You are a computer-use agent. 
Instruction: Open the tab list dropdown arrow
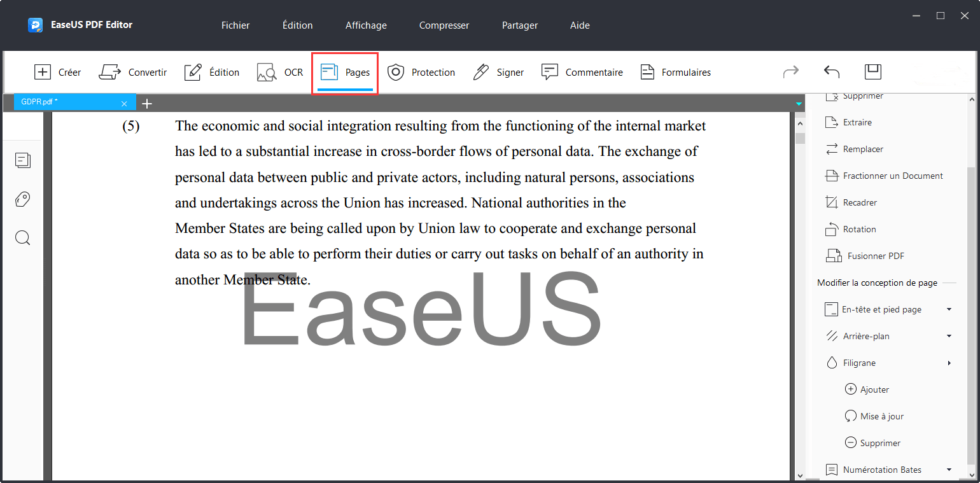(799, 104)
